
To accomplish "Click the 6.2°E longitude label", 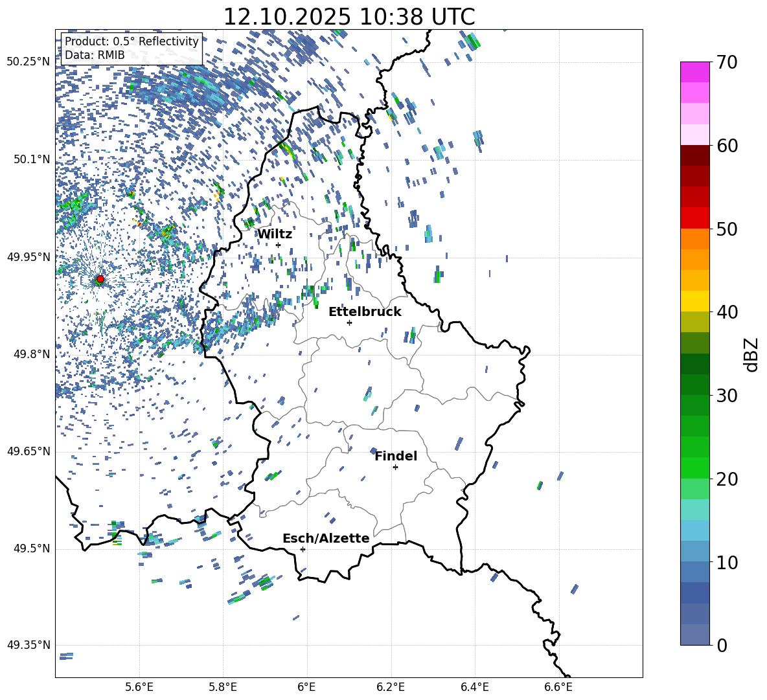I will (x=391, y=687).
